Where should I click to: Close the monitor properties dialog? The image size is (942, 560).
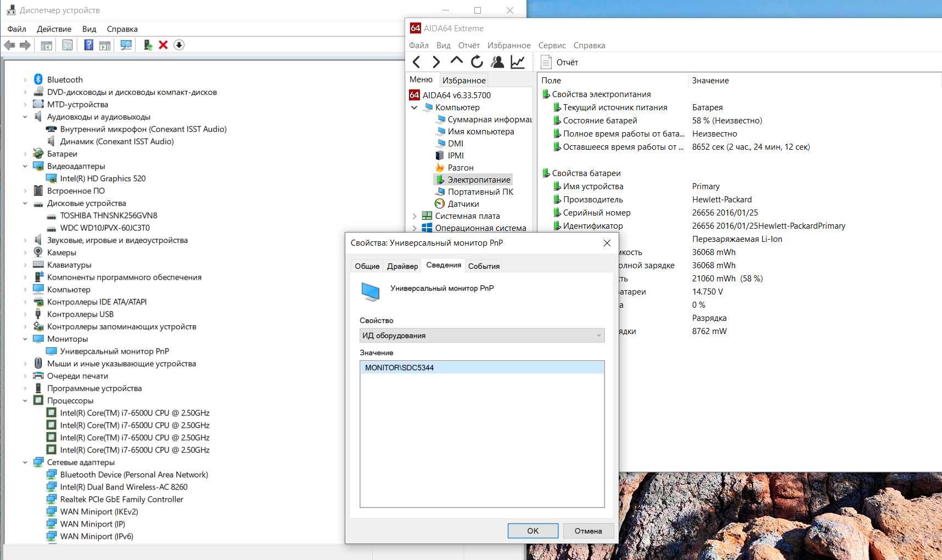[x=607, y=243]
